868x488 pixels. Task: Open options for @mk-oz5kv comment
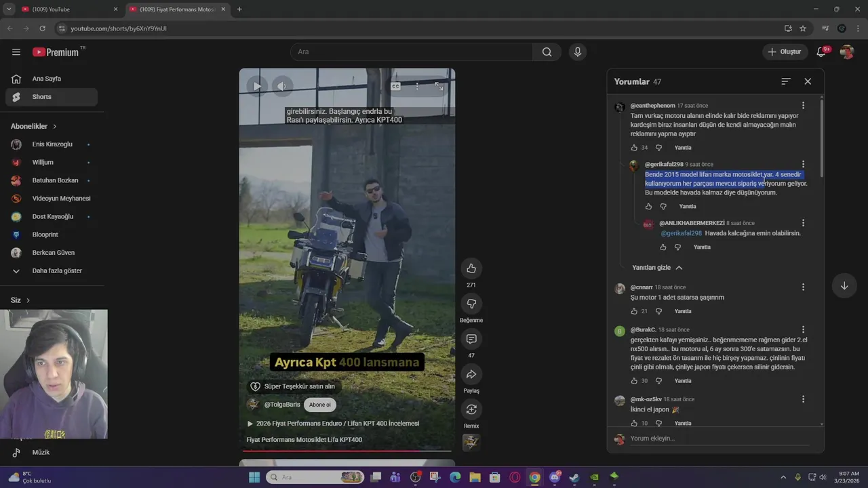click(803, 399)
